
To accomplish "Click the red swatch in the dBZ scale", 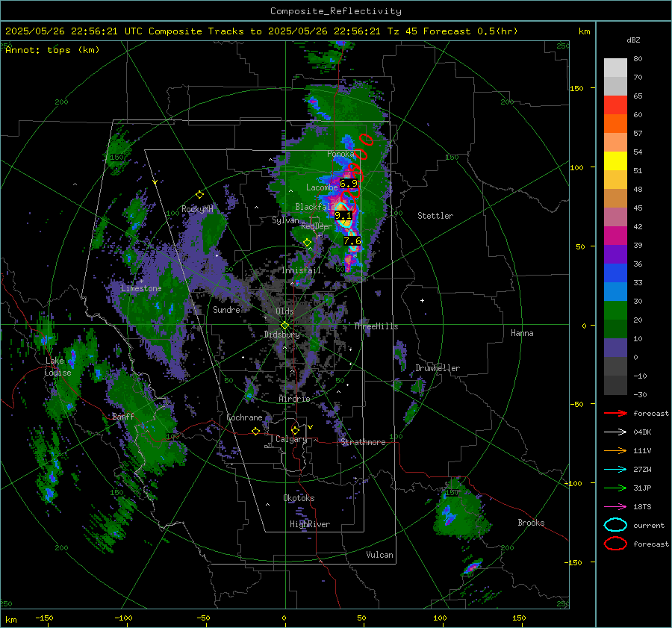I will click(615, 105).
